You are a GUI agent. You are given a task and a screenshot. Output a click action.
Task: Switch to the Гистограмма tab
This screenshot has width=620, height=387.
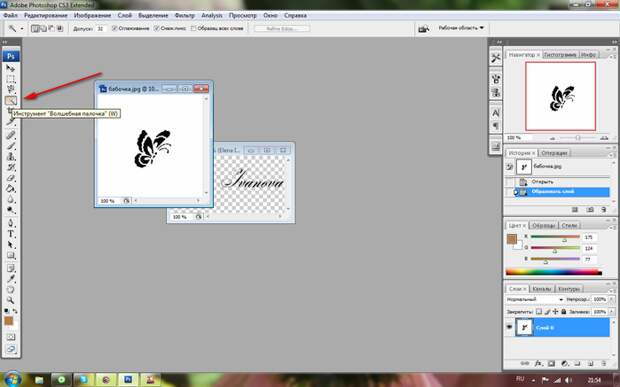560,55
